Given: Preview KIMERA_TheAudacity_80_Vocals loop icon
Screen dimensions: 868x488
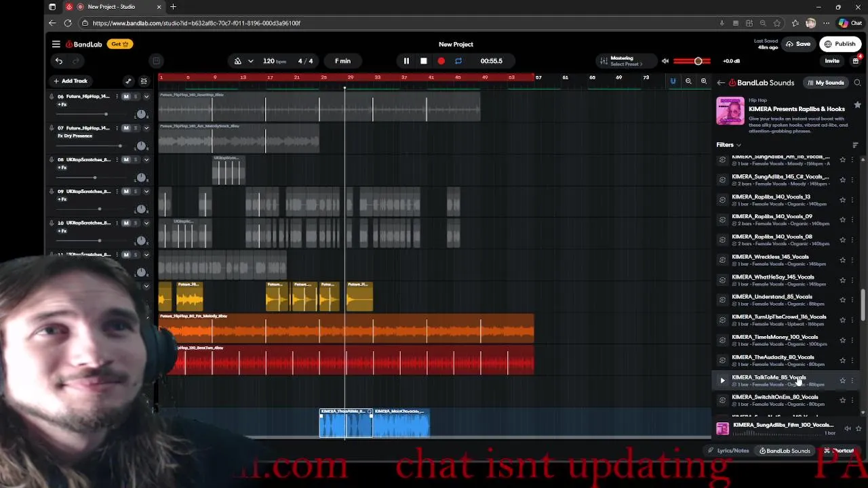Looking at the screenshot, I should pos(722,361).
